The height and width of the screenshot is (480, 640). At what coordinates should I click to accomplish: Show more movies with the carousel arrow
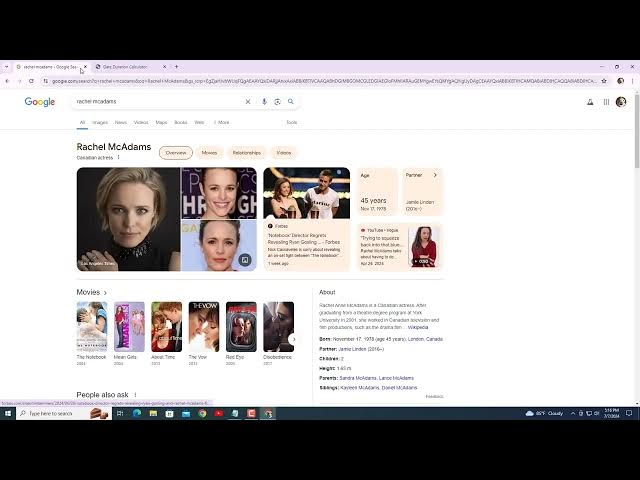tap(293, 339)
